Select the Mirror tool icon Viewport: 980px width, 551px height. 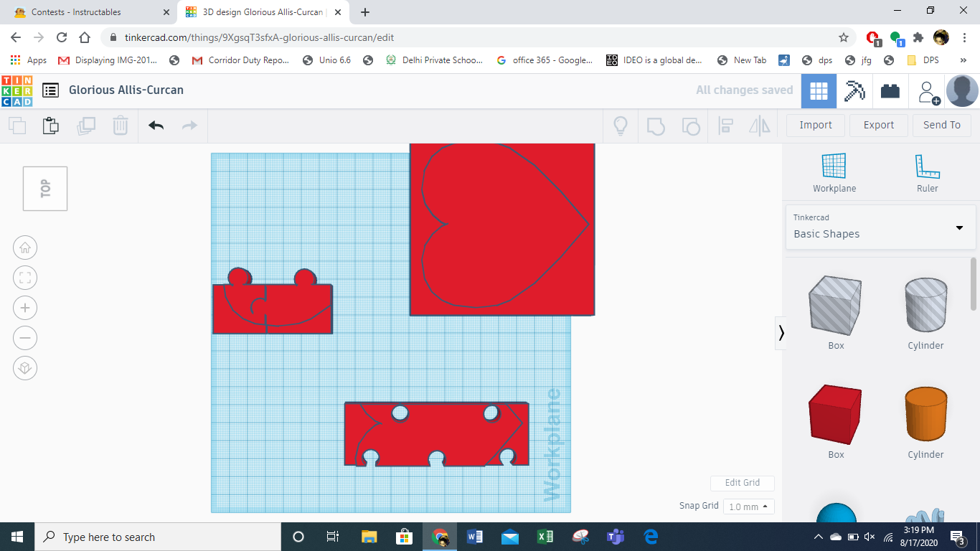point(760,126)
